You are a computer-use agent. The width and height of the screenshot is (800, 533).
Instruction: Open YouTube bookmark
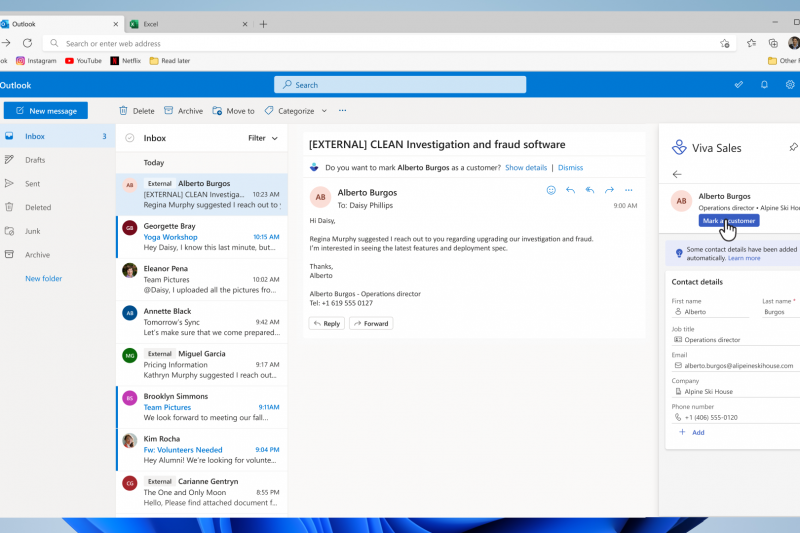(83, 61)
